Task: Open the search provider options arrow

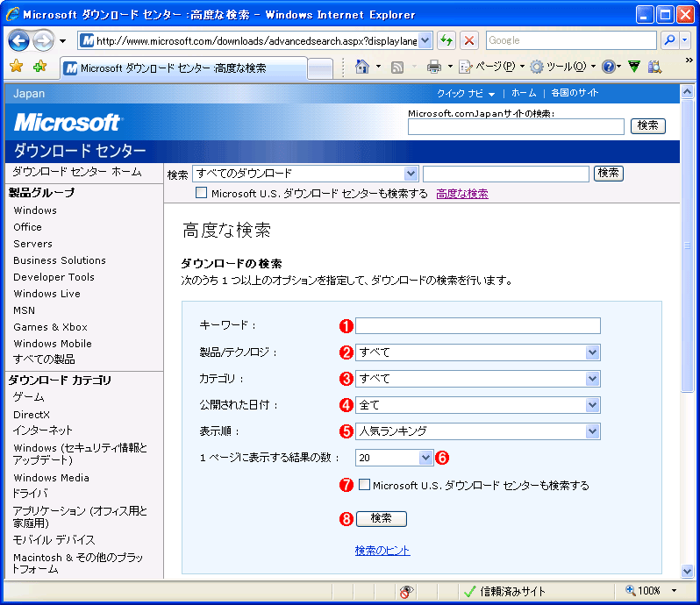Action: click(685, 40)
